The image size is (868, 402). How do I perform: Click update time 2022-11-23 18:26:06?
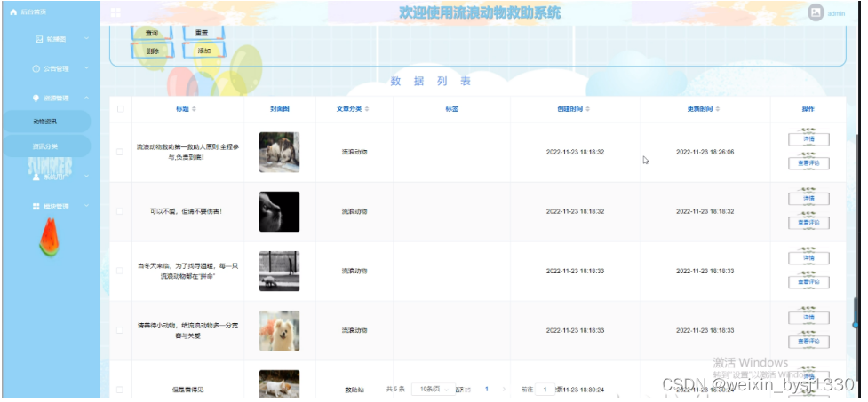coord(705,152)
